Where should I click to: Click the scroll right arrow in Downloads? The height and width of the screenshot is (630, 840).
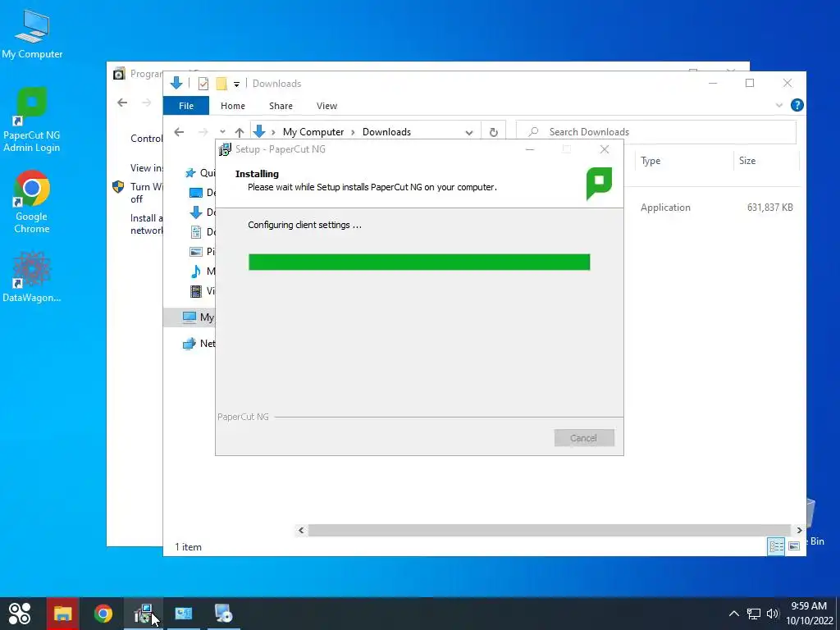(799, 531)
